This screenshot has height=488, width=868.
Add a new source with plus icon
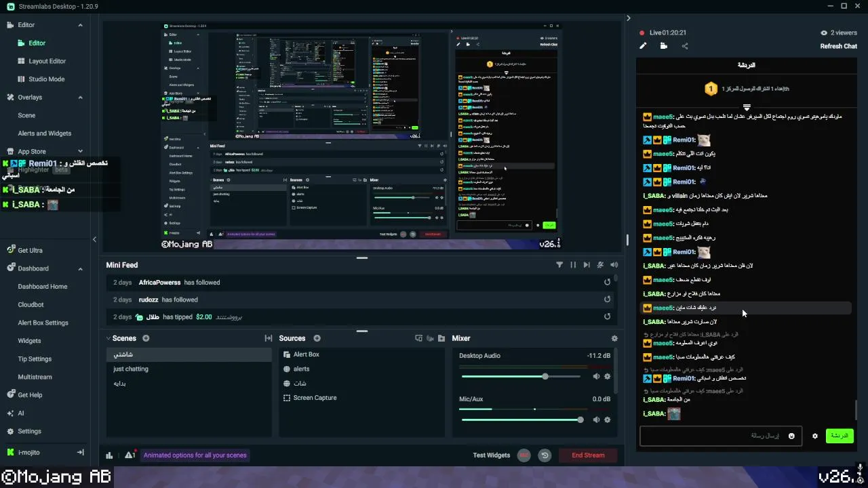point(317,338)
